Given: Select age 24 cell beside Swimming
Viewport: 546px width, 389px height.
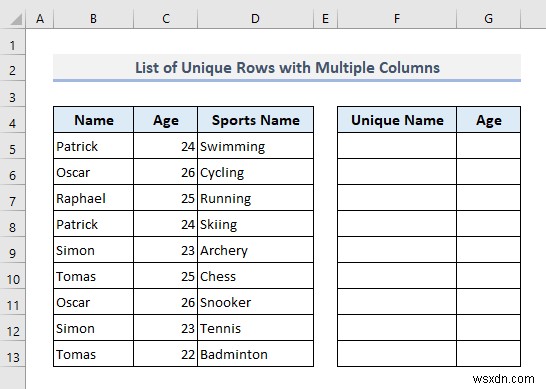Looking at the screenshot, I should click(x=166, y=146).
